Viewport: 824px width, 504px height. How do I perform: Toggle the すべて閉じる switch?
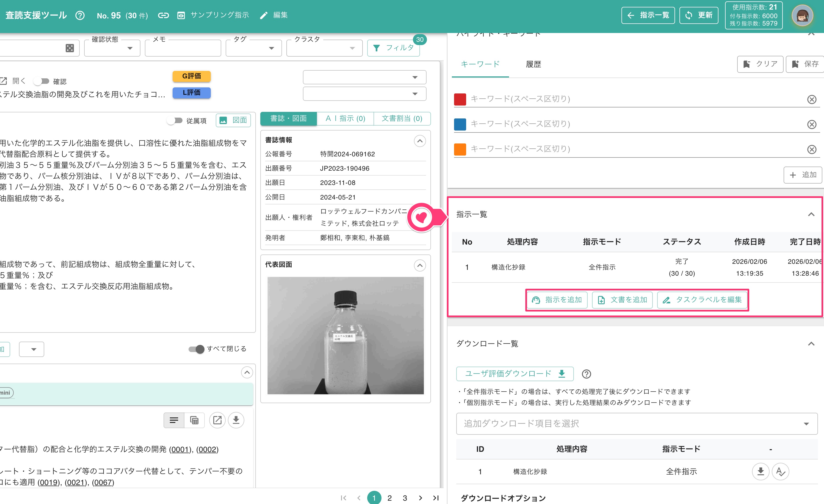[196, 349]
